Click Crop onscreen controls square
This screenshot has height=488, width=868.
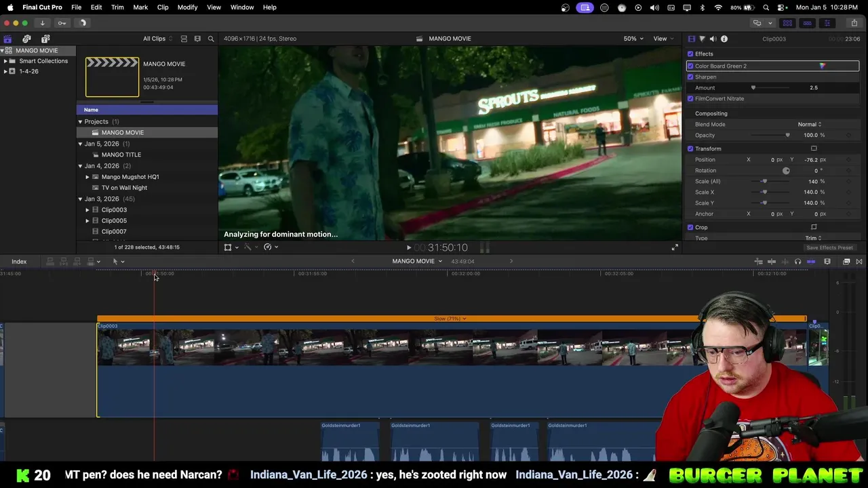(814, 228)
